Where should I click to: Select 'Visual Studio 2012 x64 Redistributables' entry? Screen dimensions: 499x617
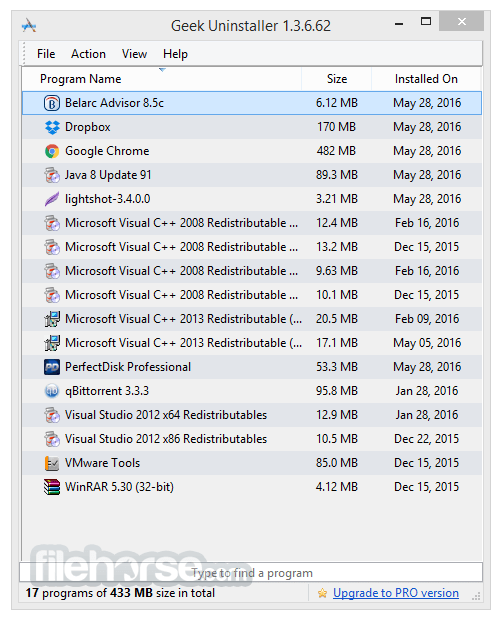pos(166,415)
